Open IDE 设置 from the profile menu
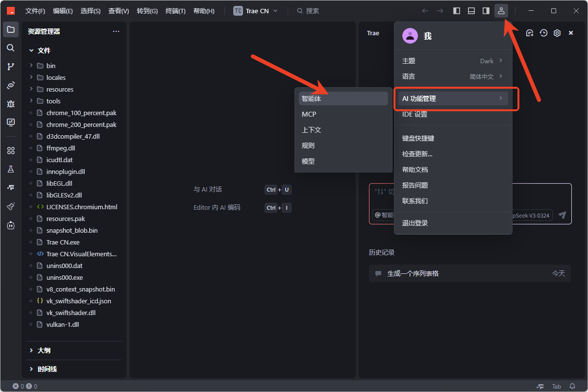Viewport: 588px width, 392px height. coord(453,114)
